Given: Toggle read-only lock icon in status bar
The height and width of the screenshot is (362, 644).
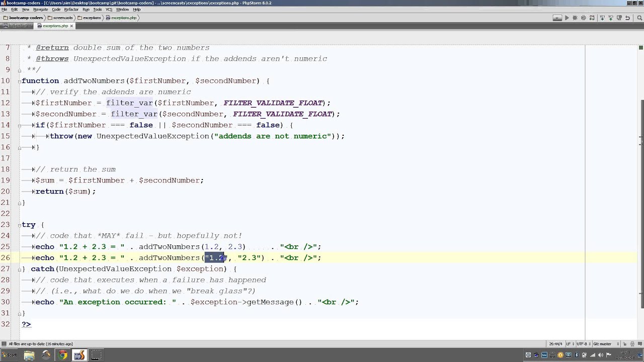Looking at the screenshot, I should coord(625,344).
